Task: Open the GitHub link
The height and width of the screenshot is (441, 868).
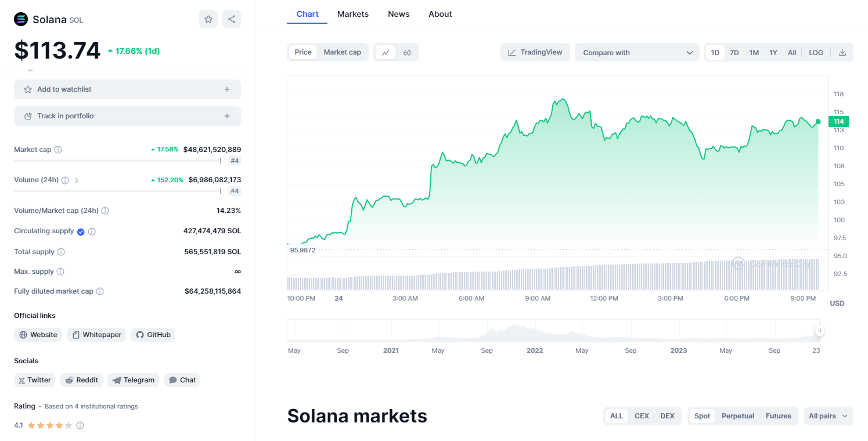Action: click(x=153, y=335)
